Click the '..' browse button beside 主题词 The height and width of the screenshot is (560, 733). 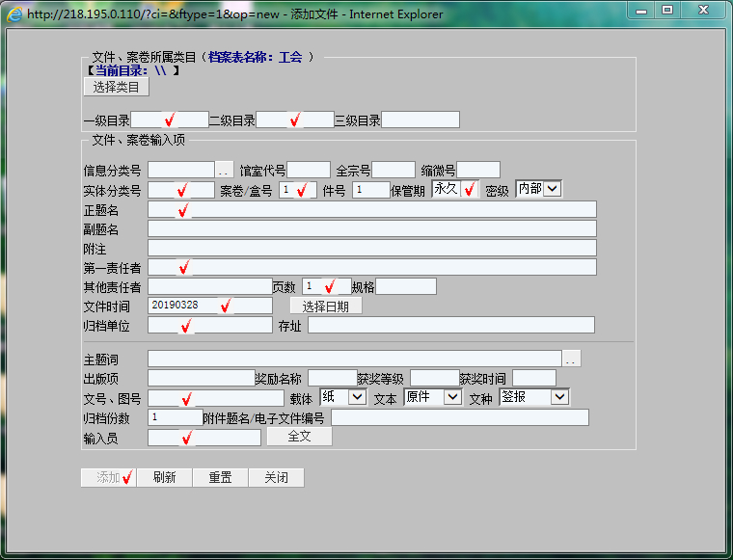571,359
